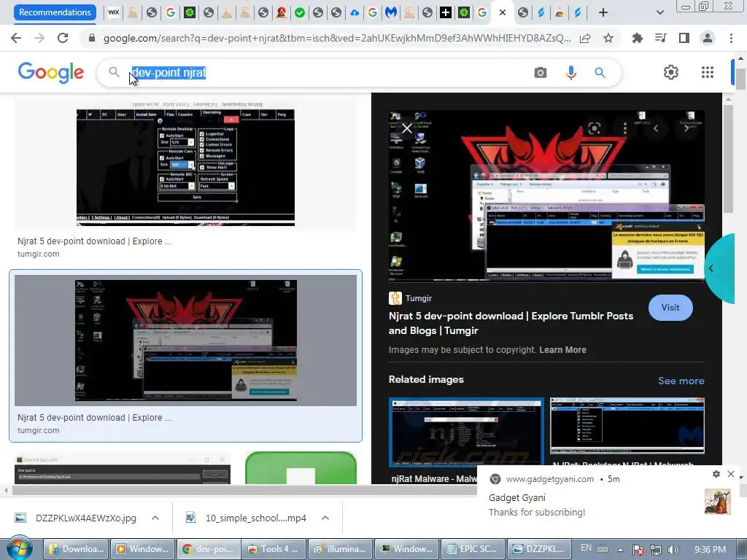Click the address bar URL
747x560 pixels.
336,38
